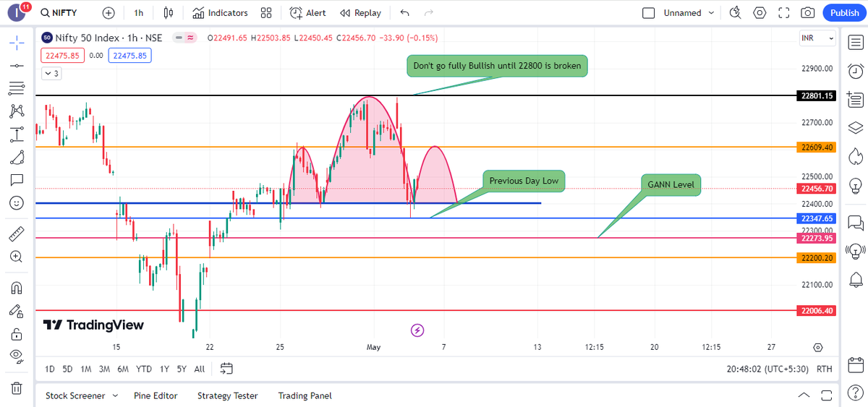Toggle lock all drawing tools
This screenshot has width=868, height=407.
point(17,334)
